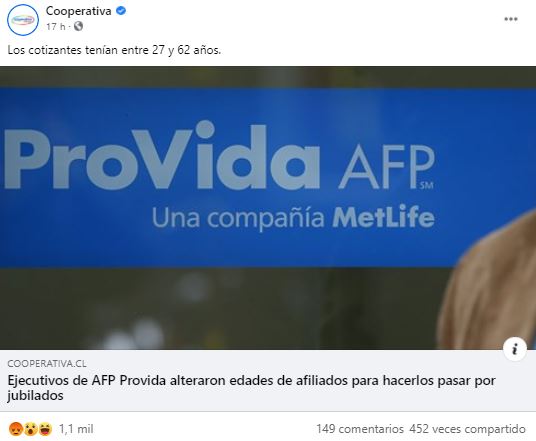Click the word jubilados in the headline
The image size is (536, 441).
(x=35, y=396)
